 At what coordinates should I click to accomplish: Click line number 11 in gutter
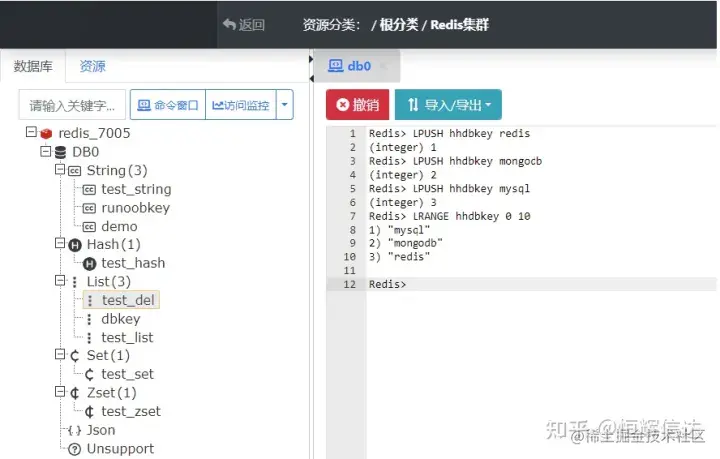click(x=350, y=270)
